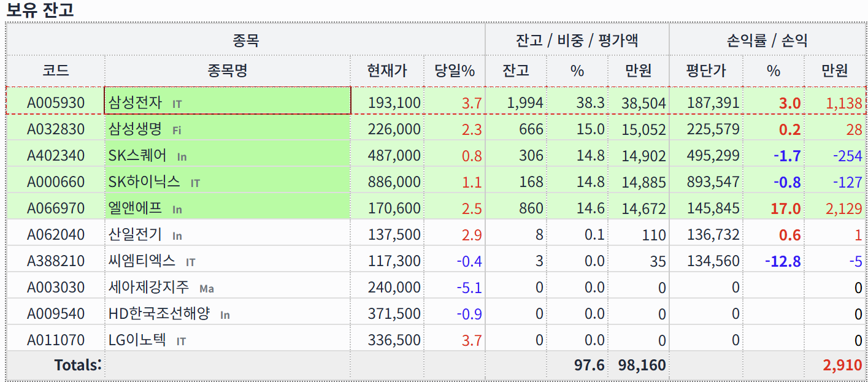Click the 씨엠티엑스 stock name
The width and height of the screenshot is (868, 382).
click(x=142, y=261)
